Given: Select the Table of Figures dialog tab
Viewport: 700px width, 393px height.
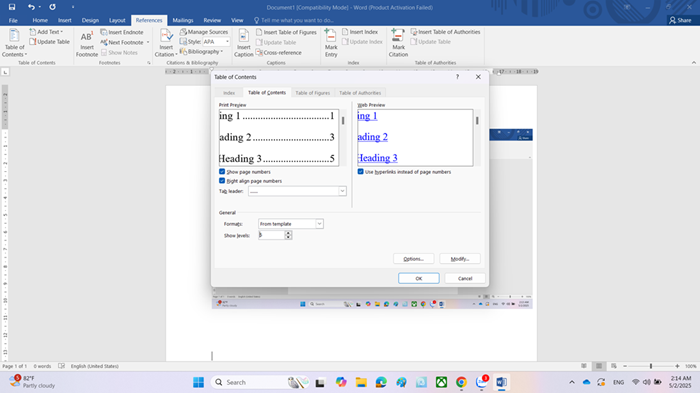Looking at the screenshot, I should [x=312, y=93].
